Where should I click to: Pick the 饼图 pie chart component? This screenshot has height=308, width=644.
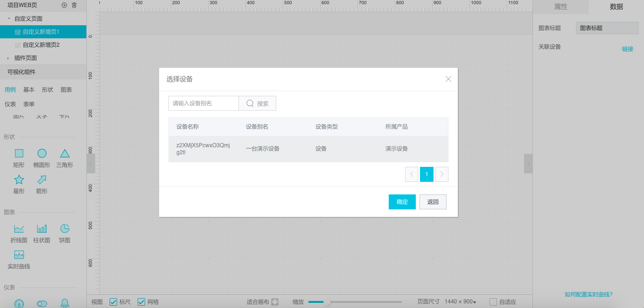click(65, 229)
